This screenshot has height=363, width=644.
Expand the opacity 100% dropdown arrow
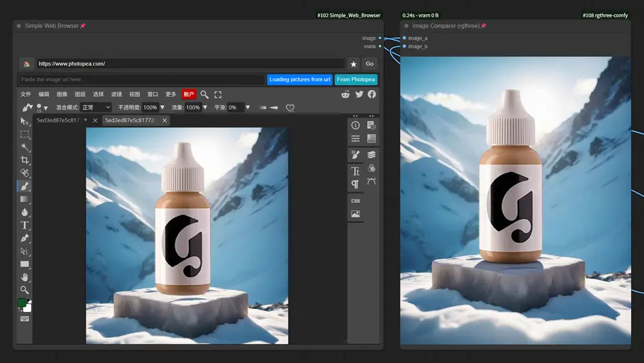click(162, 108)
